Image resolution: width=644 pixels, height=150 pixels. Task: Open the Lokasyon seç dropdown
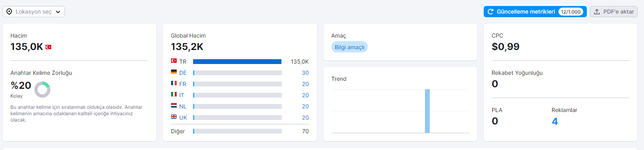(34, 12)
